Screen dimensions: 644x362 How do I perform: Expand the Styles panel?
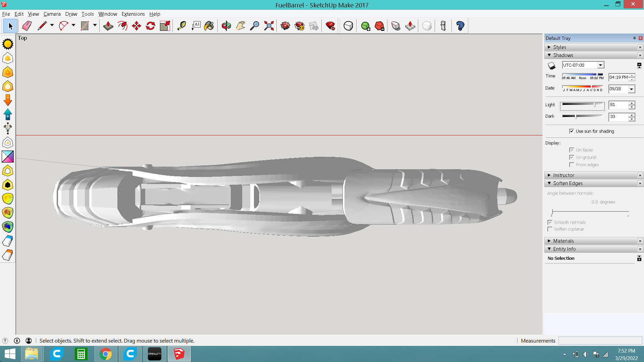coord(559,47)
